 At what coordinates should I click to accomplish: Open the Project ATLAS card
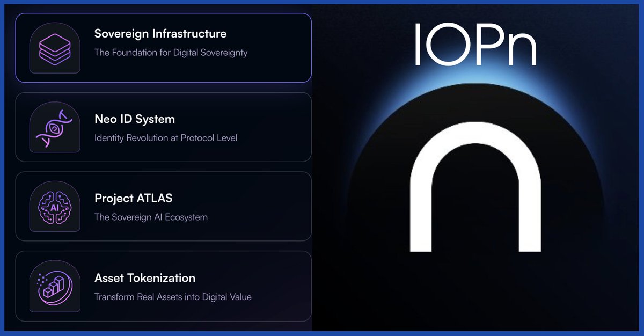[164, 206]
